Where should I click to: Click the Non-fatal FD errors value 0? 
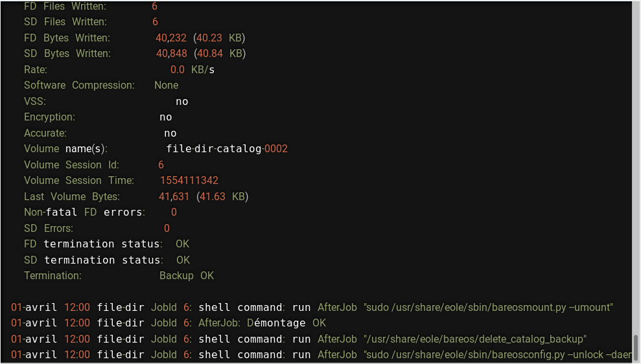click(174, 212)
